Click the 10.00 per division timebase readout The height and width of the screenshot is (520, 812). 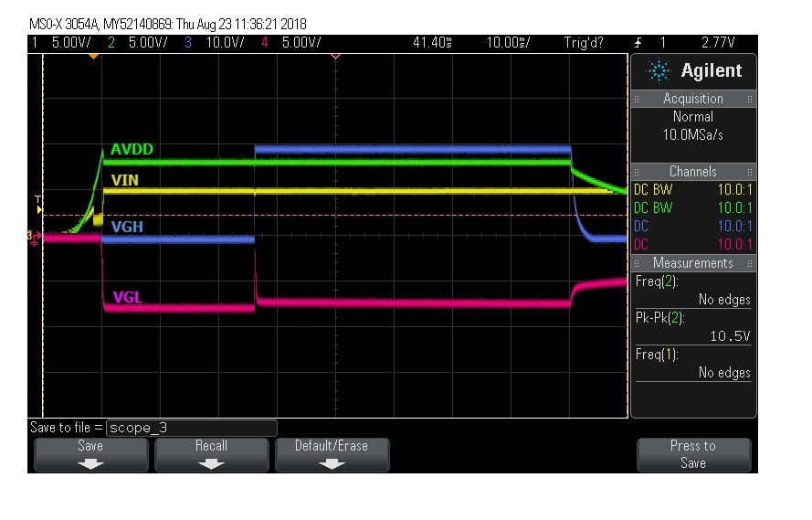tap(508, 42)
